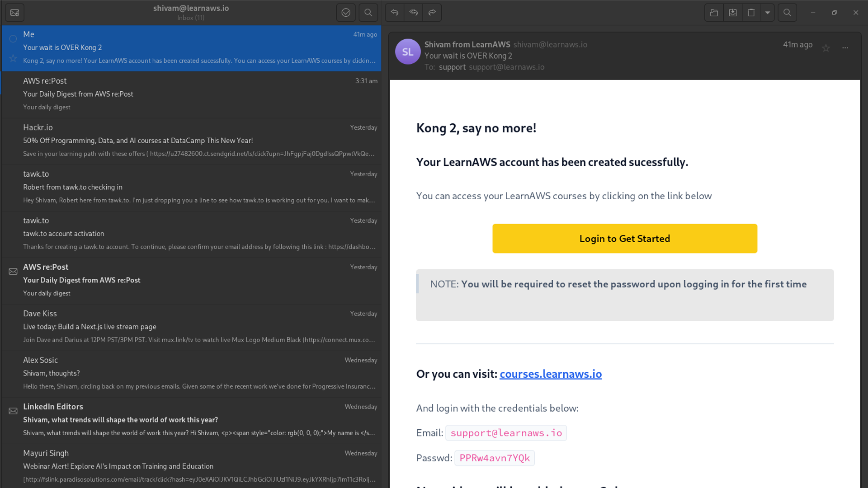
Task: Click unread envelope icon on LinkedIn Editors row
Action: 13,411
